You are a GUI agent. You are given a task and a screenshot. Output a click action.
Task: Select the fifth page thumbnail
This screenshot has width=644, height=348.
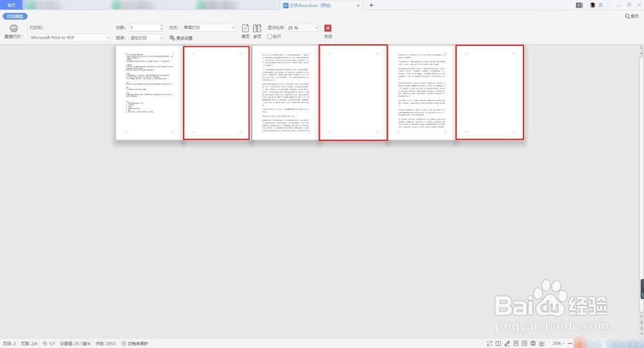click(x=421, y=93)
